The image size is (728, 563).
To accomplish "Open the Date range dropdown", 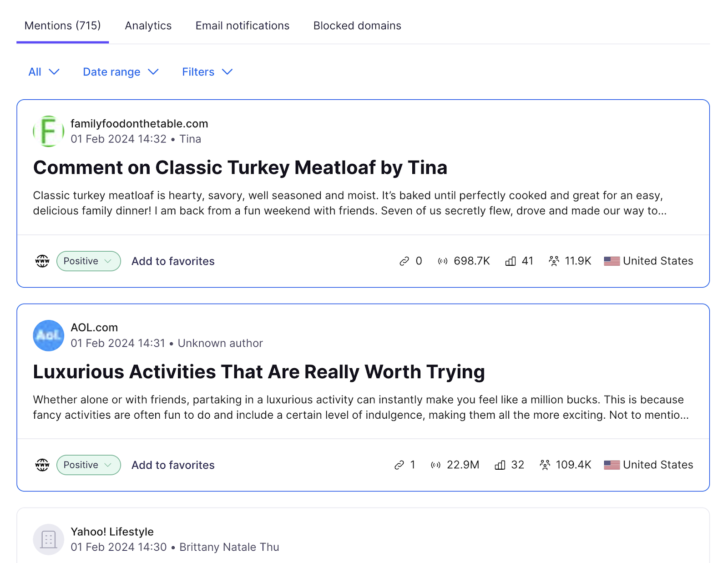I will pyautogui.click(x=120, y=71).
